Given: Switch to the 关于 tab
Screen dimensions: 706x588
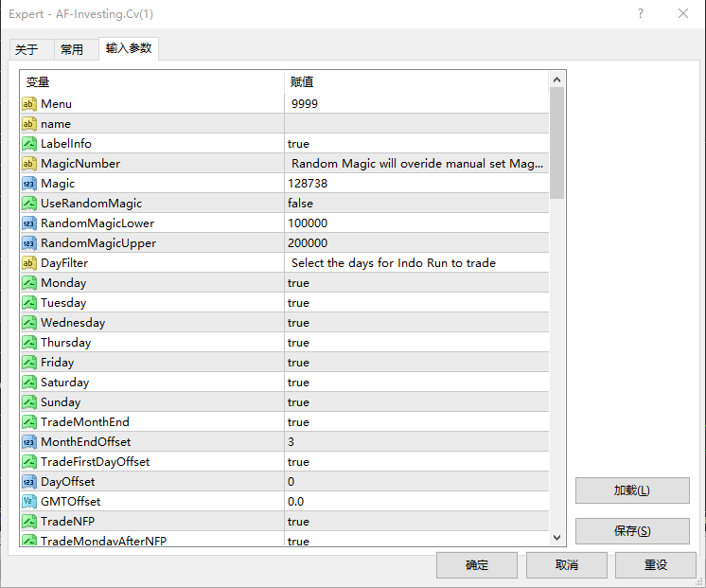Looking at the screenshot, I should click(26, 50).
